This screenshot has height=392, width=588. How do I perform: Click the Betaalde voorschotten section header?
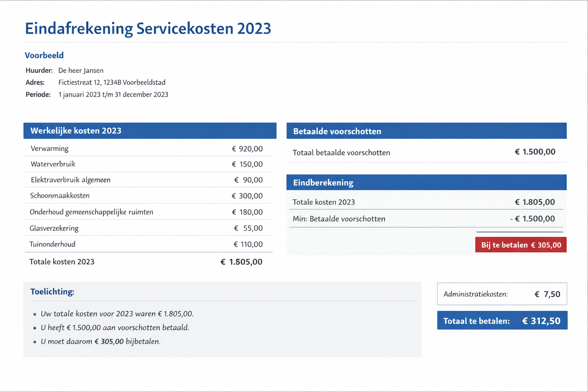tap(426, 131)
